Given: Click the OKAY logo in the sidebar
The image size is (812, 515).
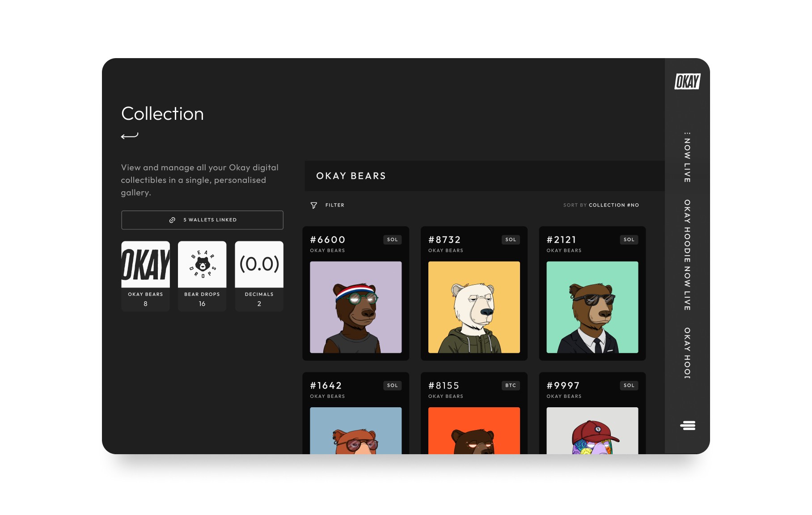Looking at the screenshot, I should click(687, 81).
